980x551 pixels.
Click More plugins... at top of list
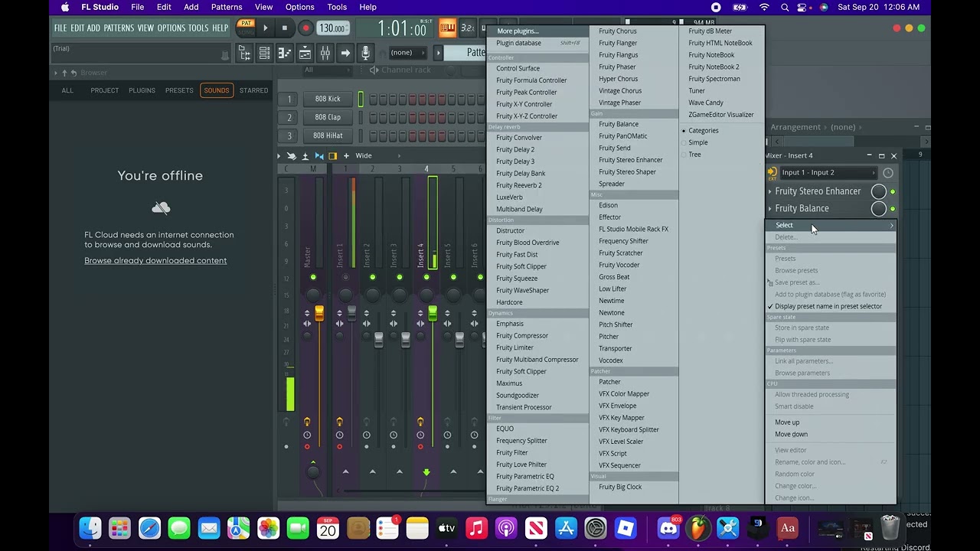point(518,31)
